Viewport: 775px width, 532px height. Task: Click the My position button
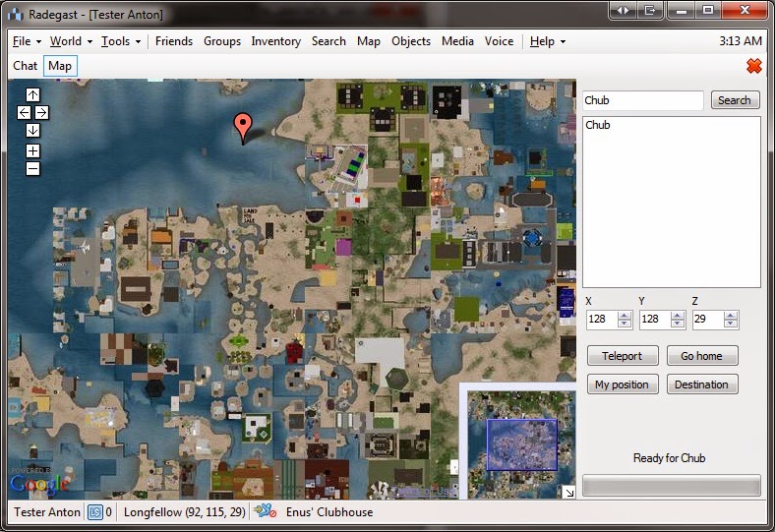(x=623, y=384)
